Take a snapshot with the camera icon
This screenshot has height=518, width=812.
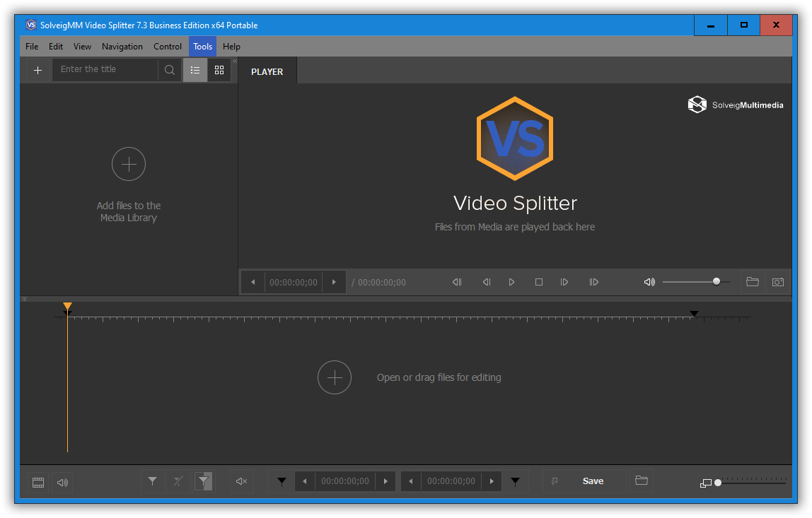click(778, 282)
